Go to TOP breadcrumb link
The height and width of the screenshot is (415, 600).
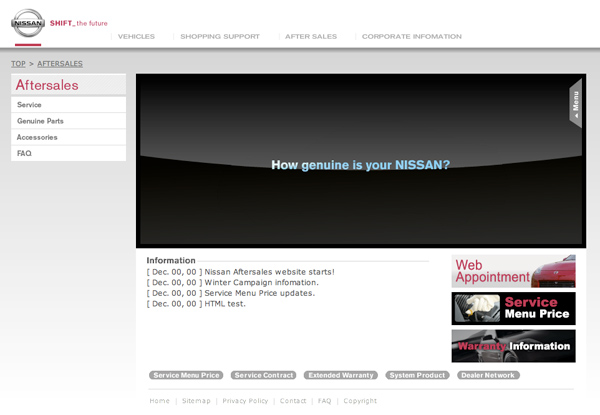tap(18, 64)
